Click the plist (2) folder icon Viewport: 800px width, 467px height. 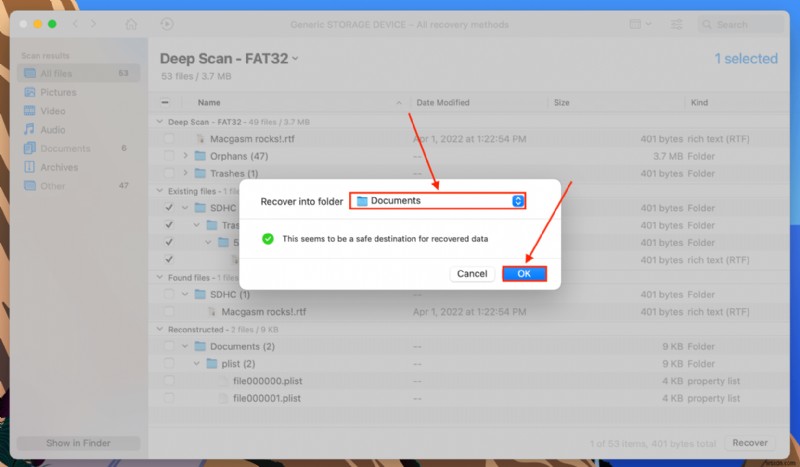[212, 363]
